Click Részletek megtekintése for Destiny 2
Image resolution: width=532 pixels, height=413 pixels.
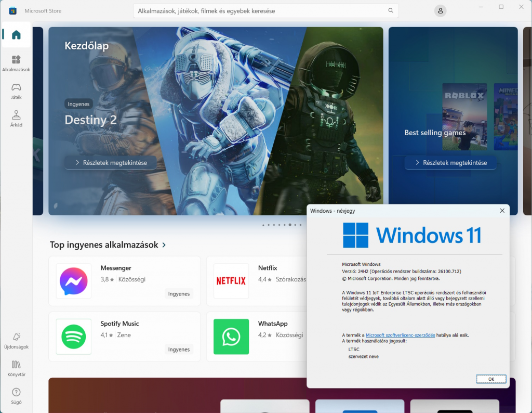click(x=110, y=163)
